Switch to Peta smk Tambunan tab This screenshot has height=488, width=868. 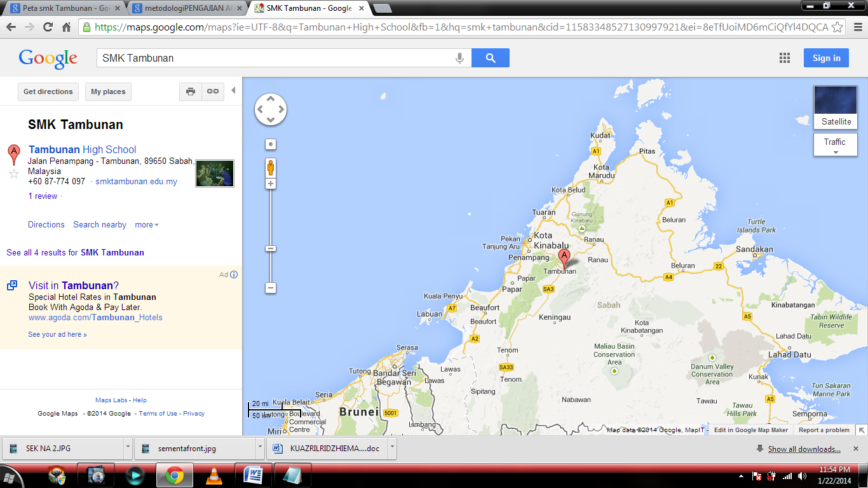[x=67, y=8]
